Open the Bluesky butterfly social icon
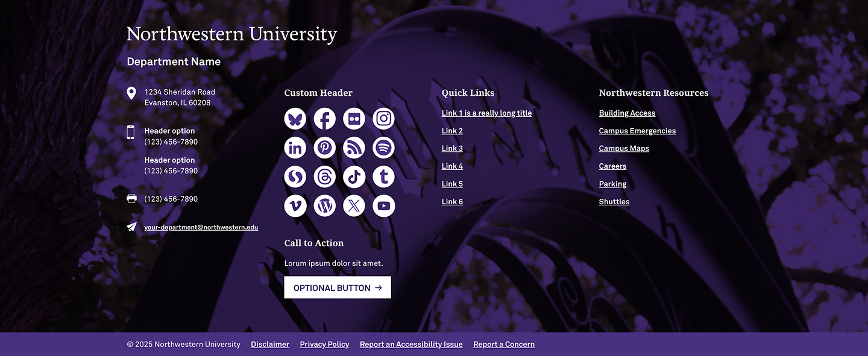 295,119
